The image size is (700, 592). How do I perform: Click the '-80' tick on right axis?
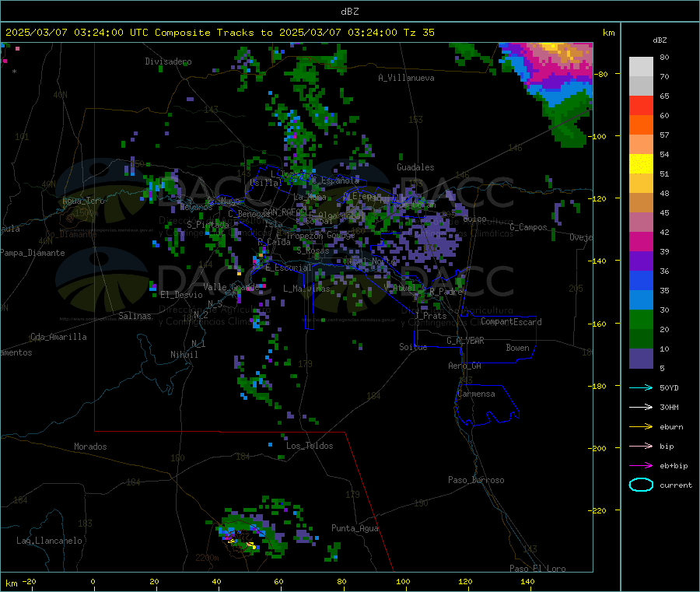(601, 74)
